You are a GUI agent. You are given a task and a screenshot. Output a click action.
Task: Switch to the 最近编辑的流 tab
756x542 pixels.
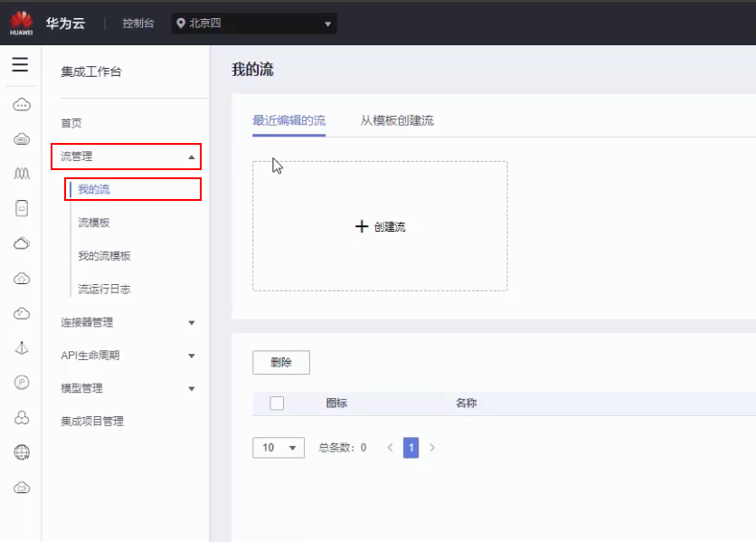coord(288,120)
